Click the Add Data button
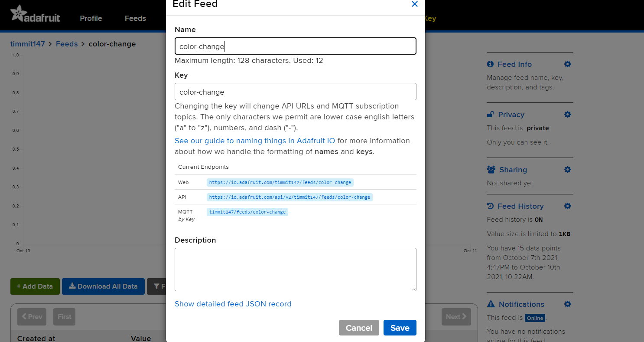644x342 pixels. 35,286
